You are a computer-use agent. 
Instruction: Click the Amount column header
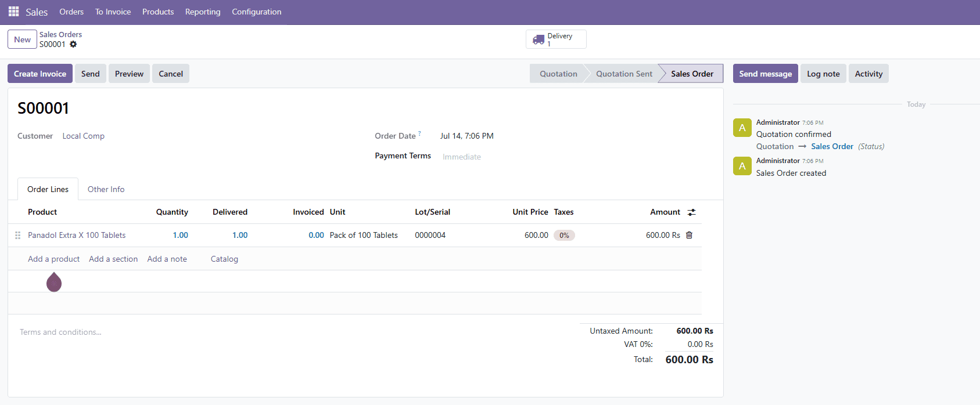[665, 212]
